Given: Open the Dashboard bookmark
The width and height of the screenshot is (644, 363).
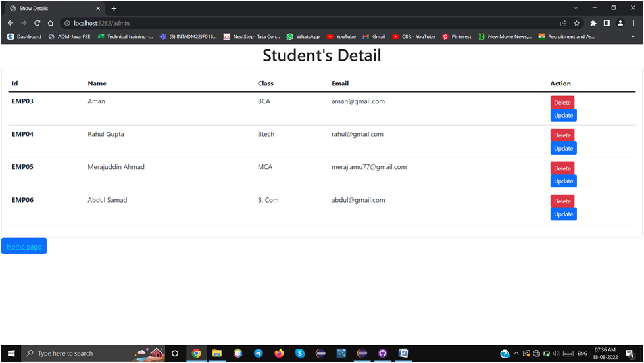Looking at the screenshot, I should 24,37.
